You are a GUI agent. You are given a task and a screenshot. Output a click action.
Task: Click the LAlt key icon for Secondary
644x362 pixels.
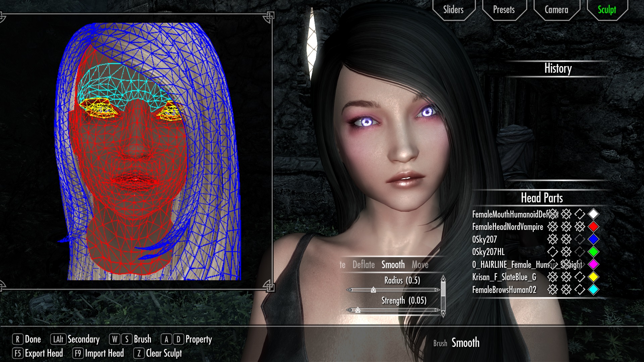click(x=58, y=339)
